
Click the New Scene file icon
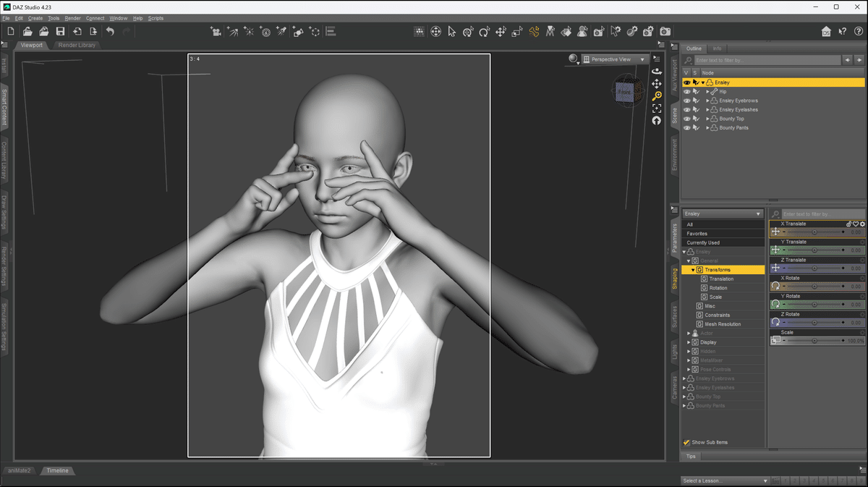pos(10,31)
